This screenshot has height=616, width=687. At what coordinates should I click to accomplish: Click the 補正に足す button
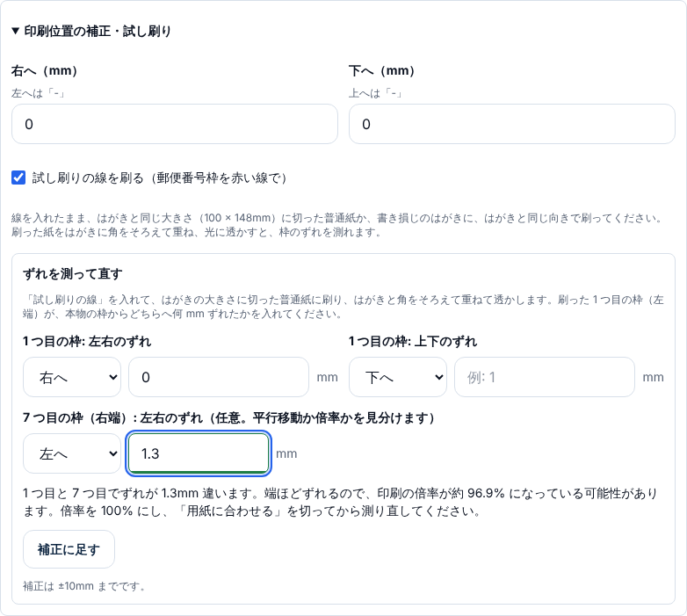click(x=69, y=549)
